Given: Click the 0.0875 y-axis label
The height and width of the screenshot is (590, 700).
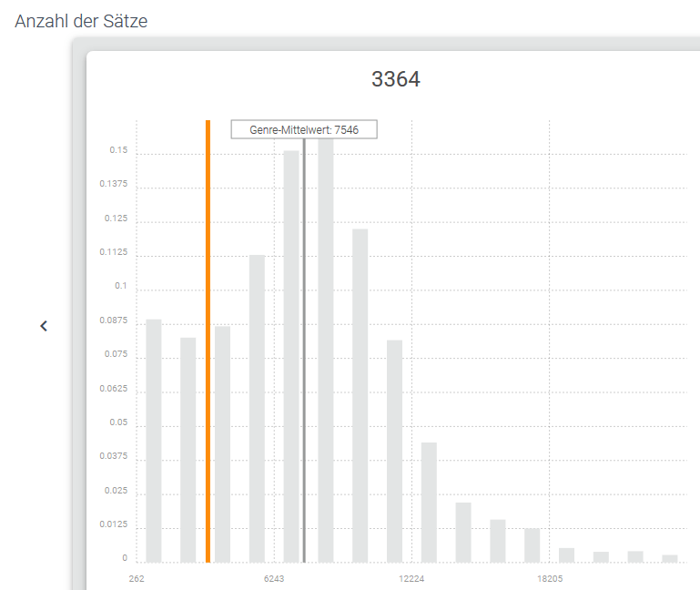Looking at the screenshot, I should click(114, 321).
